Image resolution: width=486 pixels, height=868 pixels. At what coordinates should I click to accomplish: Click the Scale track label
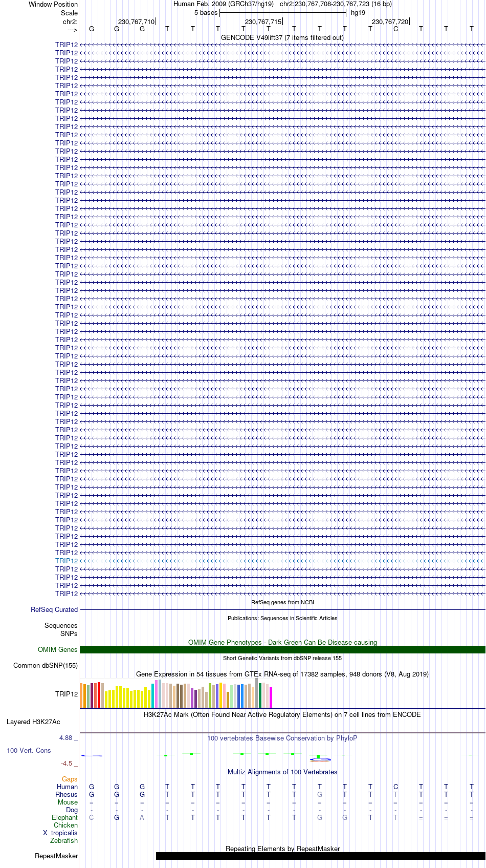69,13
